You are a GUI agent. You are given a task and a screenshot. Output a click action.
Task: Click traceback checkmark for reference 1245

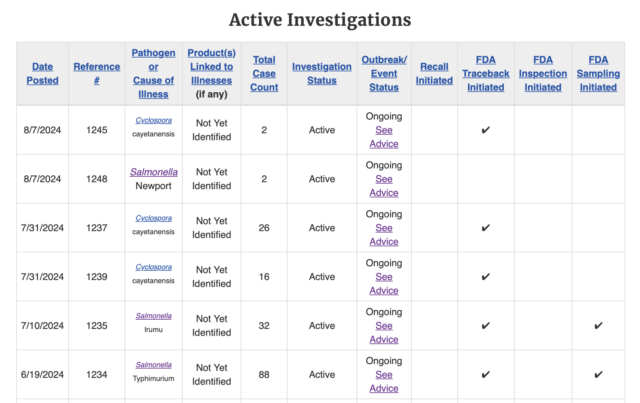[486, 130]
